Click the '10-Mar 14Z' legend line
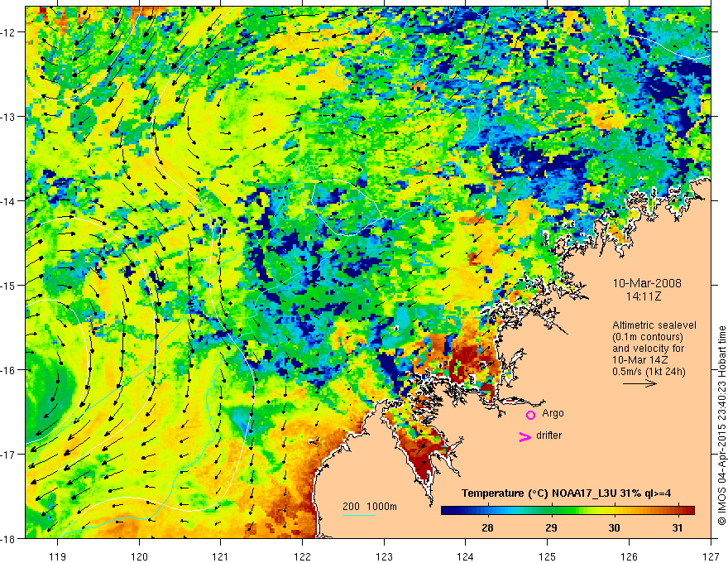Viewport: 728px width, 563px height. pyautogui.click(x=642, y=360)
